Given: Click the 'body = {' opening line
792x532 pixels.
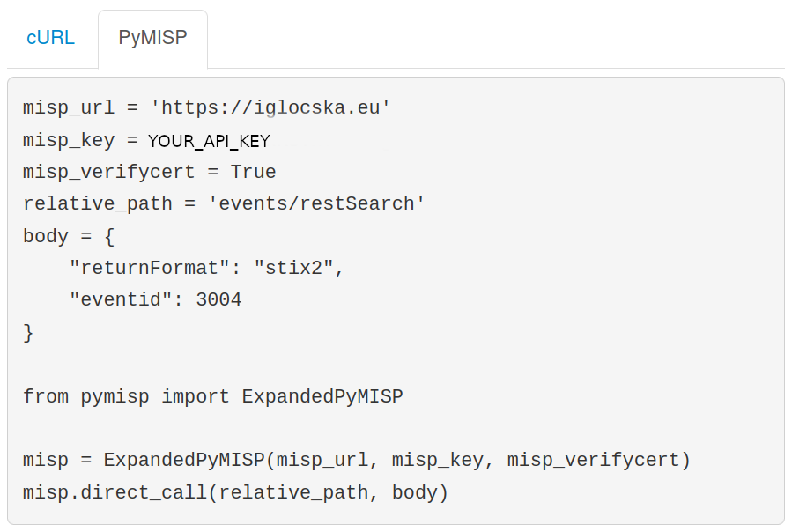Looking at the screenshot, I should (x=69, y=236).
